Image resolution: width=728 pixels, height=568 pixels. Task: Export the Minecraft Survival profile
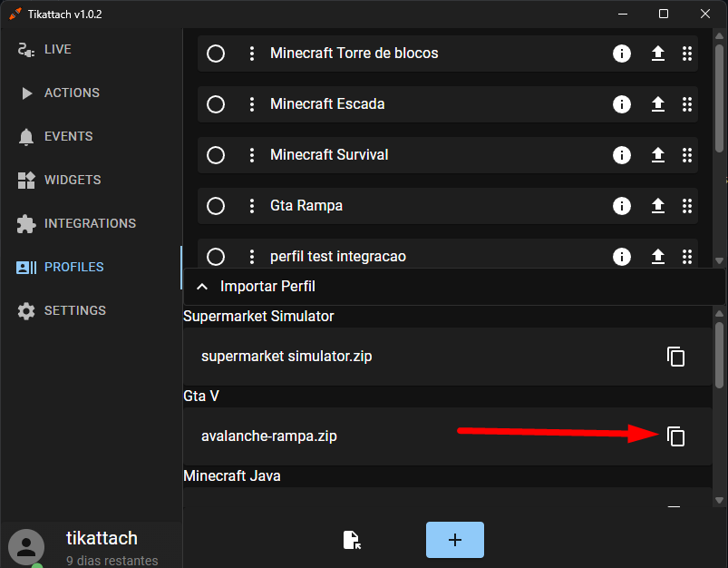click(658, 155)
